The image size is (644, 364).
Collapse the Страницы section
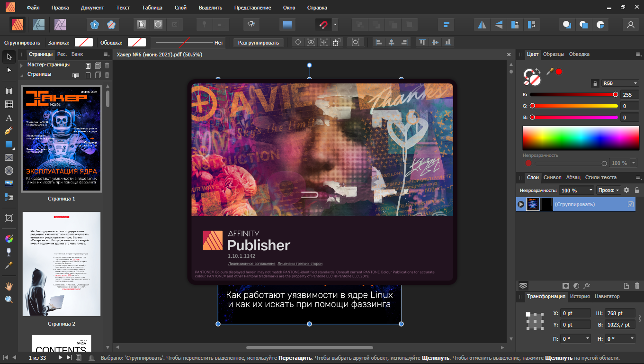click(x=22, y=74)
